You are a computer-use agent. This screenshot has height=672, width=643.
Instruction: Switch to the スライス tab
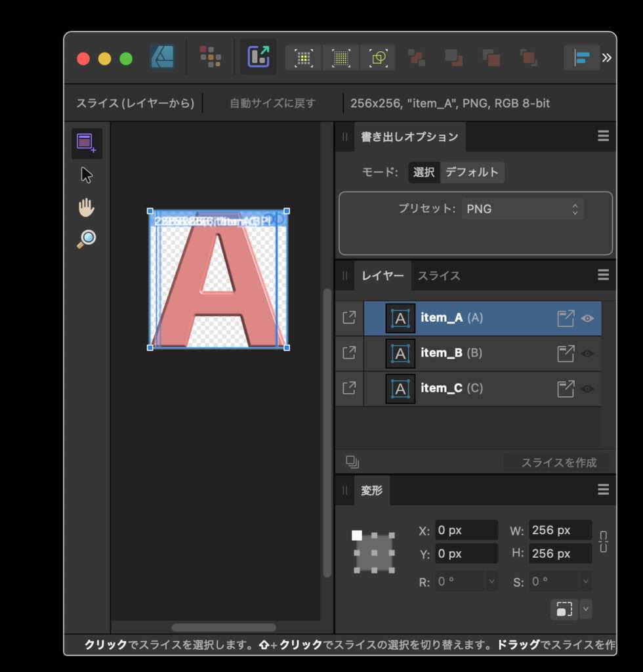[439, 276]
